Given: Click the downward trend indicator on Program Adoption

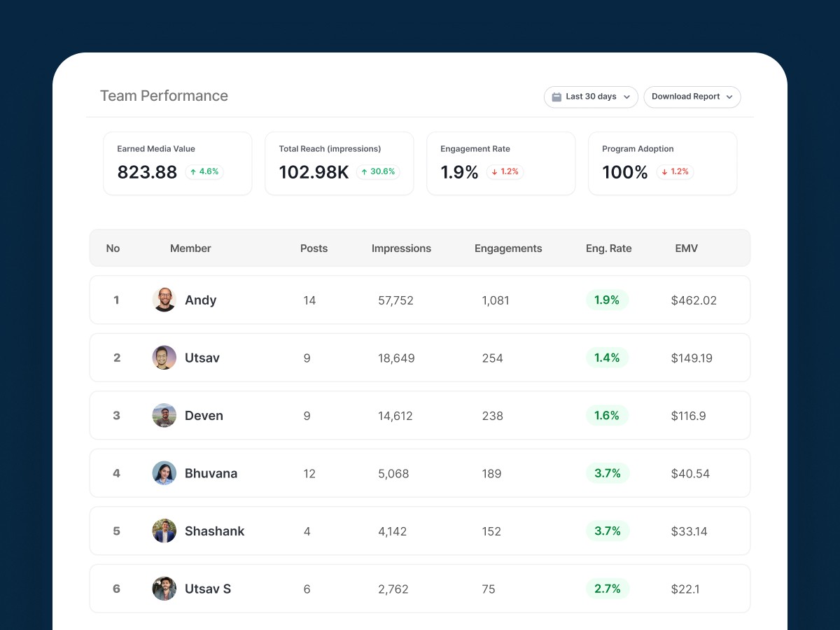Looking at the screenshot, I should point(675,171).
